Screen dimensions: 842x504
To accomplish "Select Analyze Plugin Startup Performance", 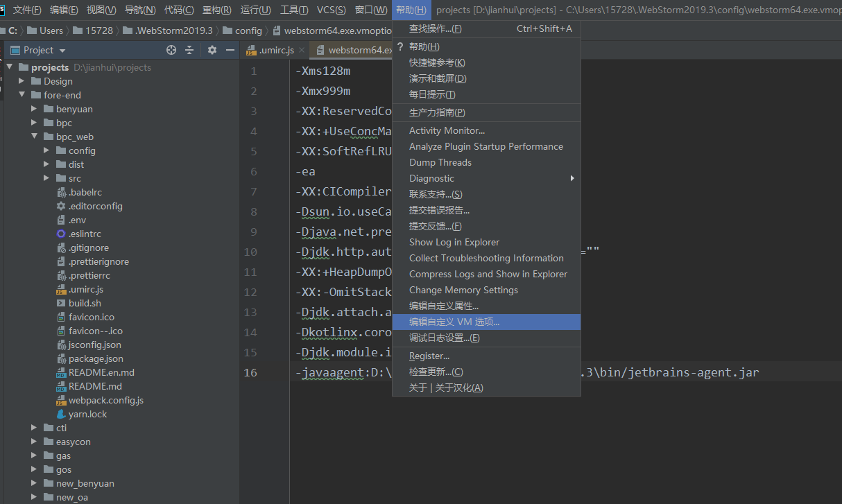I will (x=486, y=146).
